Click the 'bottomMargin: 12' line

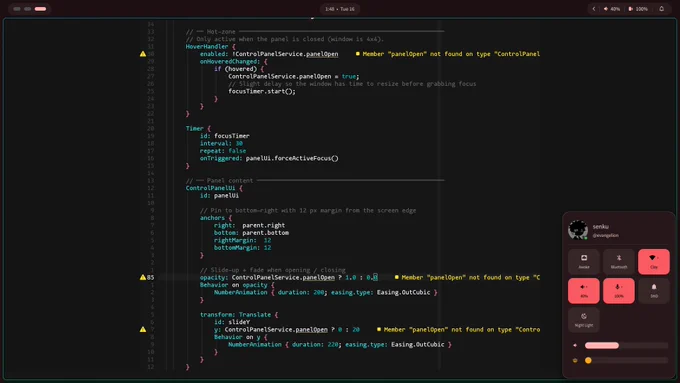point(242,248)
